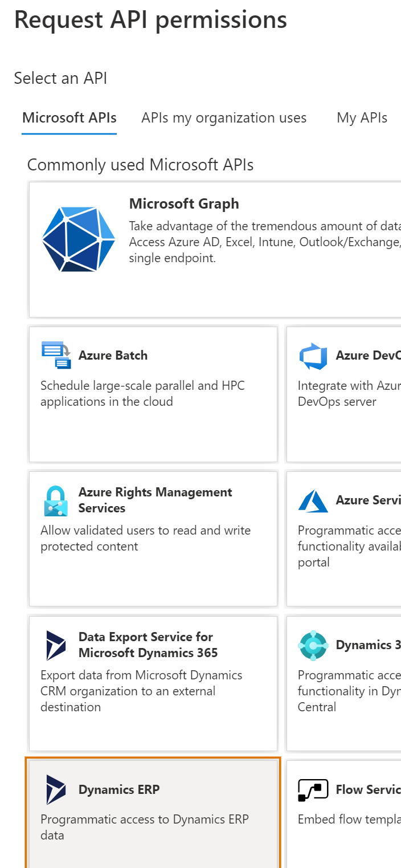Choose the Dynamics ERP title

pyautogui.click(x=119, y=789)
